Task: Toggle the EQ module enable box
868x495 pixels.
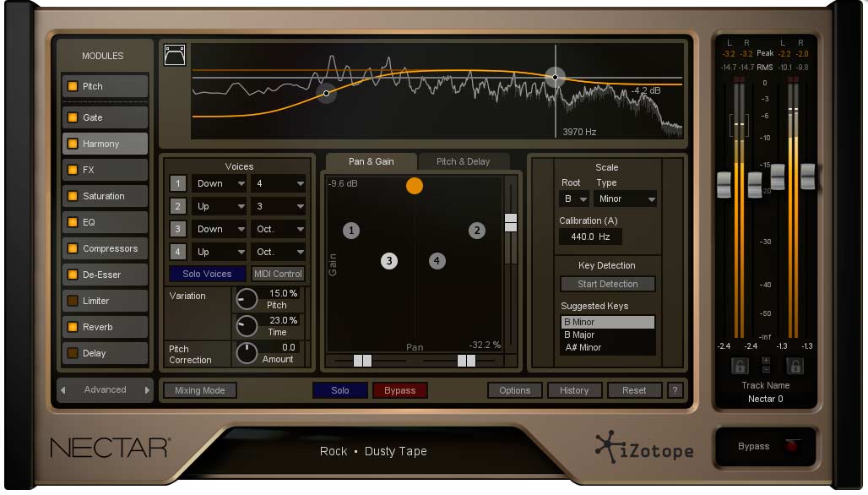Action: [x=73, y=222]
